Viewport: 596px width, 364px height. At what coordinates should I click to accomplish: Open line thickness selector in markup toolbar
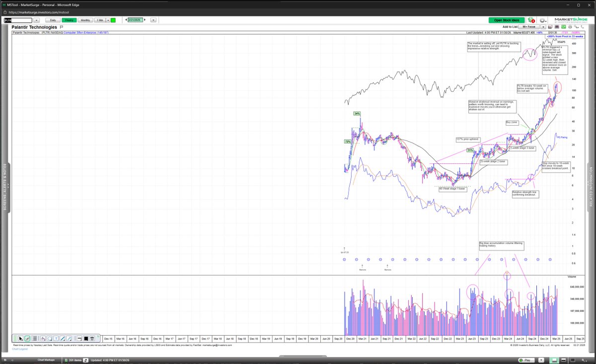[x=79, y=338]
